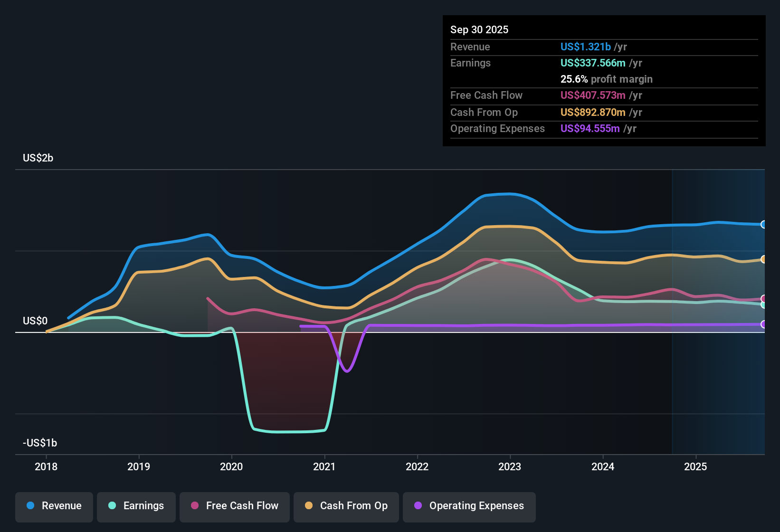Click the pink Free Cash Flow legend dot
780x532 pixels.
coord(195,506)
